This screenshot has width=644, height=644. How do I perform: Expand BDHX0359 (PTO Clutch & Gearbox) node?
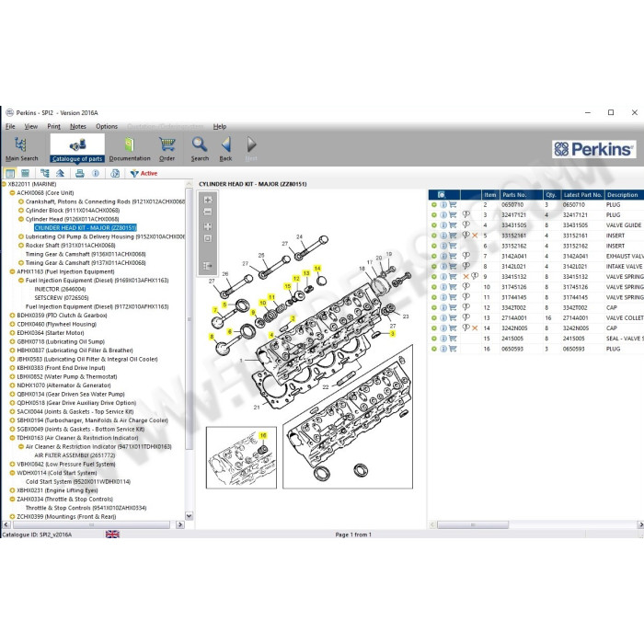click(x=12, y=316)
